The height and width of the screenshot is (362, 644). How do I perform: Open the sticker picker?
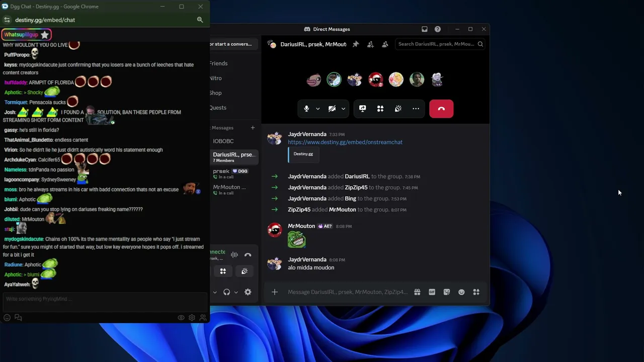(x=447, y=292)
